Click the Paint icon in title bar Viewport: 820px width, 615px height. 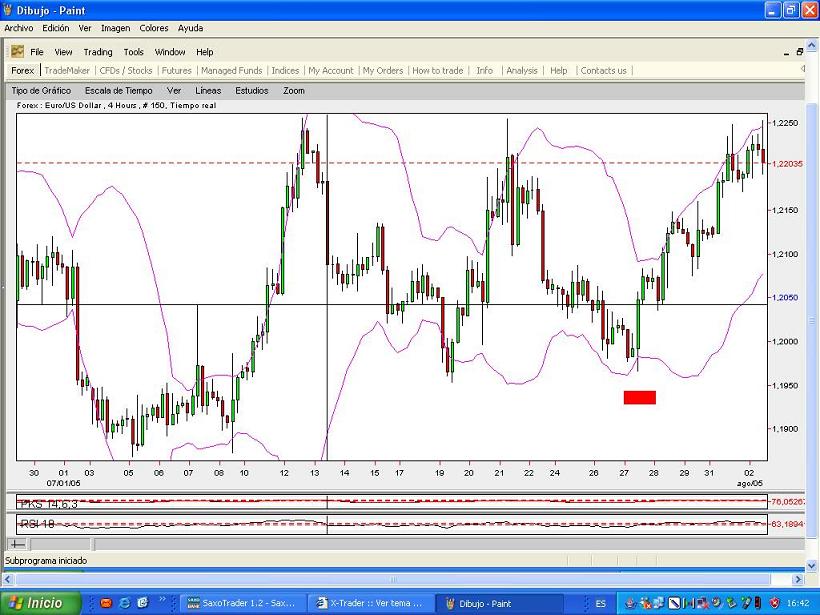point(8,10)
